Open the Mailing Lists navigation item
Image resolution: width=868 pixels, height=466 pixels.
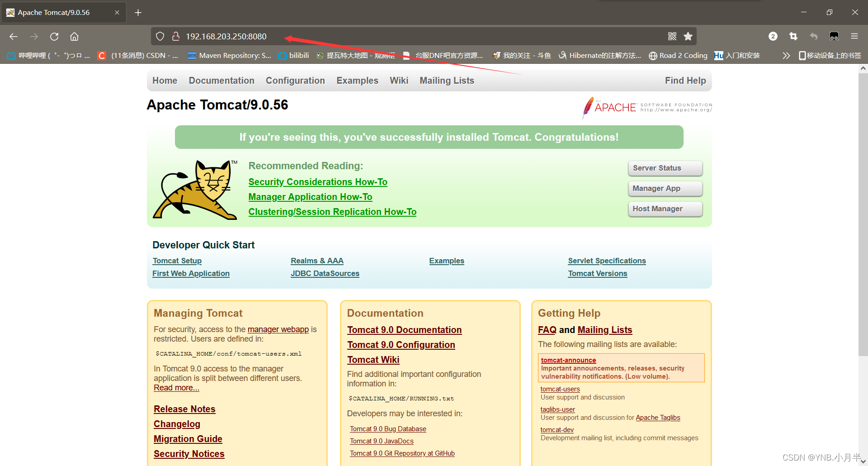click(447, 81)
